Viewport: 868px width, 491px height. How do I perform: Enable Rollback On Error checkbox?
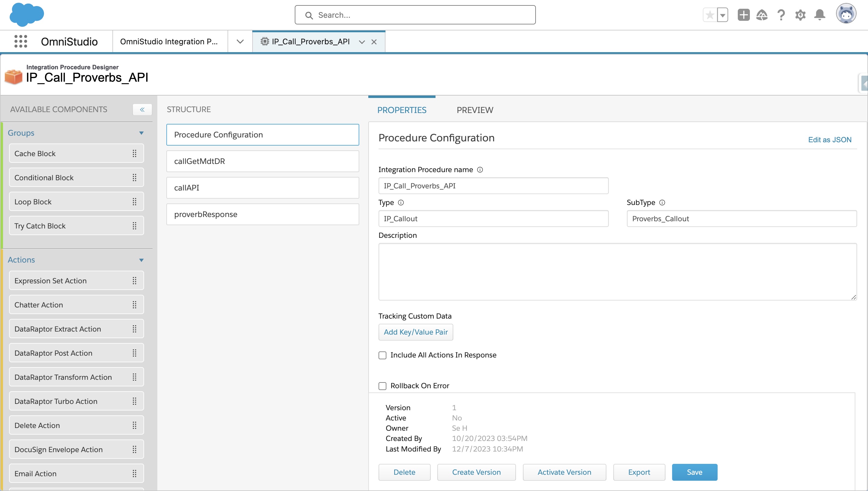coord(382,386)
